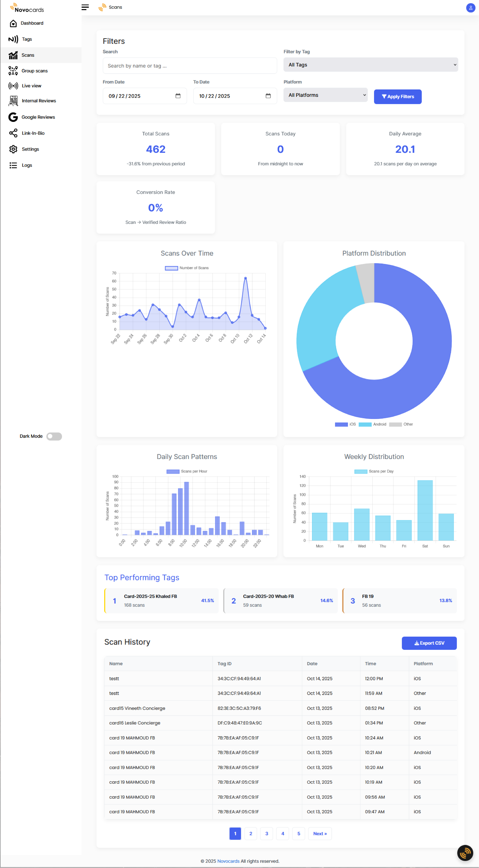Screen dimensions: 479x868
Task: Toggle the Dark Mode switch
Action: click(54, 436)
